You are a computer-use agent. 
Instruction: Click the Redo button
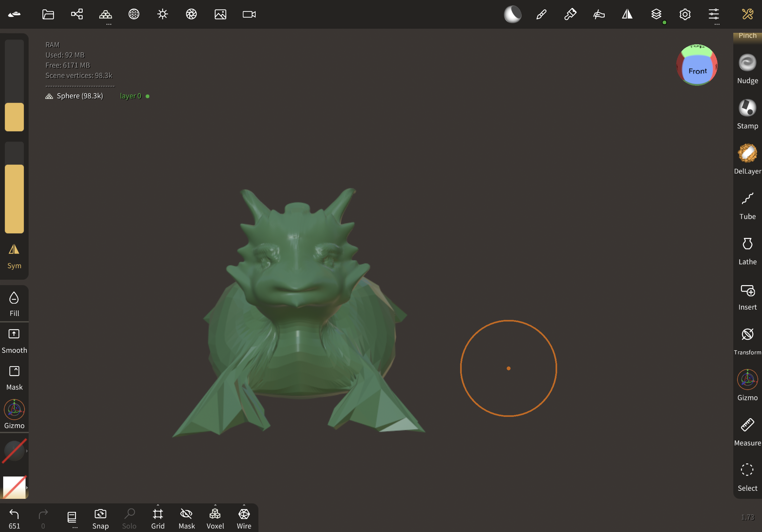click(43, 519)
